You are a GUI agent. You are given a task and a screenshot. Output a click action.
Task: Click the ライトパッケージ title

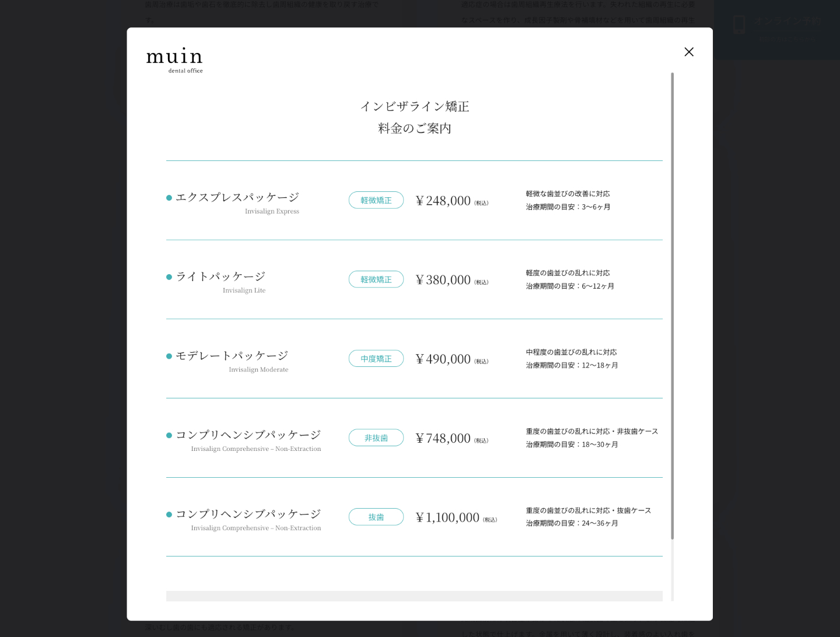pyautogui.click(x=220, y=276)
